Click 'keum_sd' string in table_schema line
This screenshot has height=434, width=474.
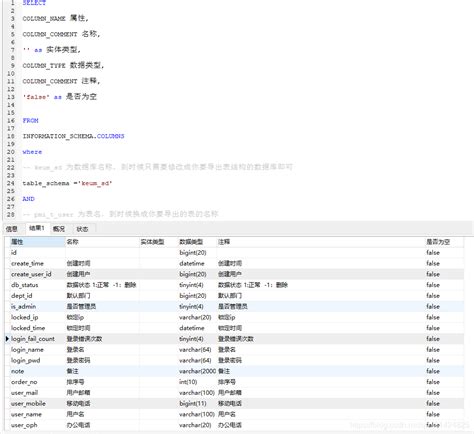point(96,183)
